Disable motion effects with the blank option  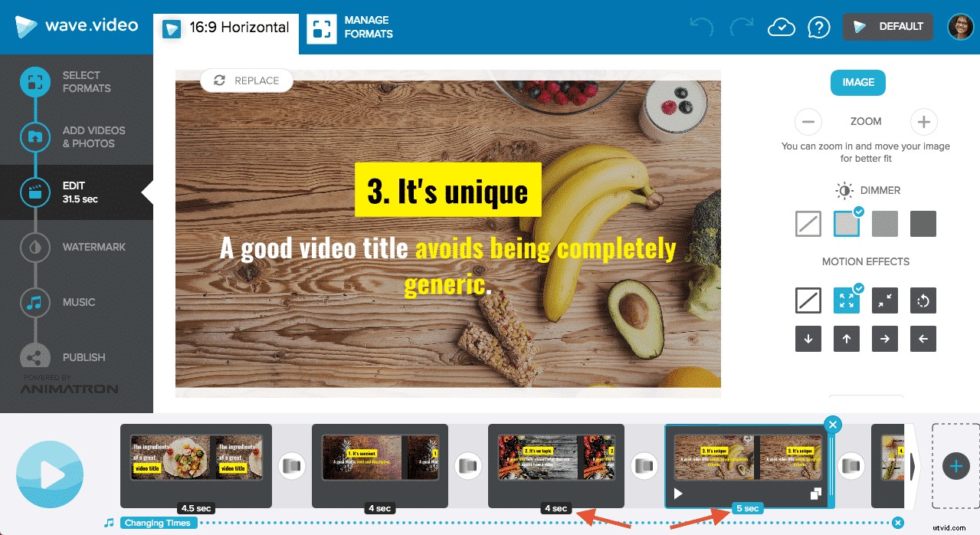click(x=808, y=300)
